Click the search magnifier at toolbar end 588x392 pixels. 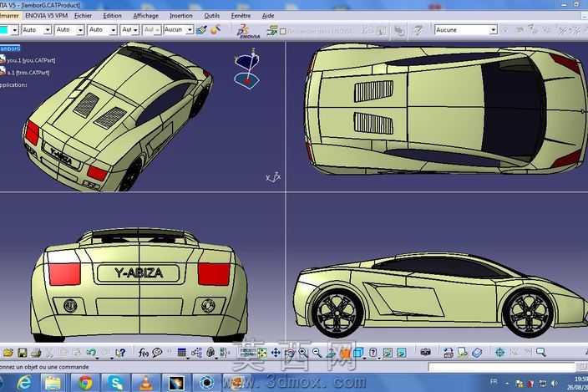540,352
